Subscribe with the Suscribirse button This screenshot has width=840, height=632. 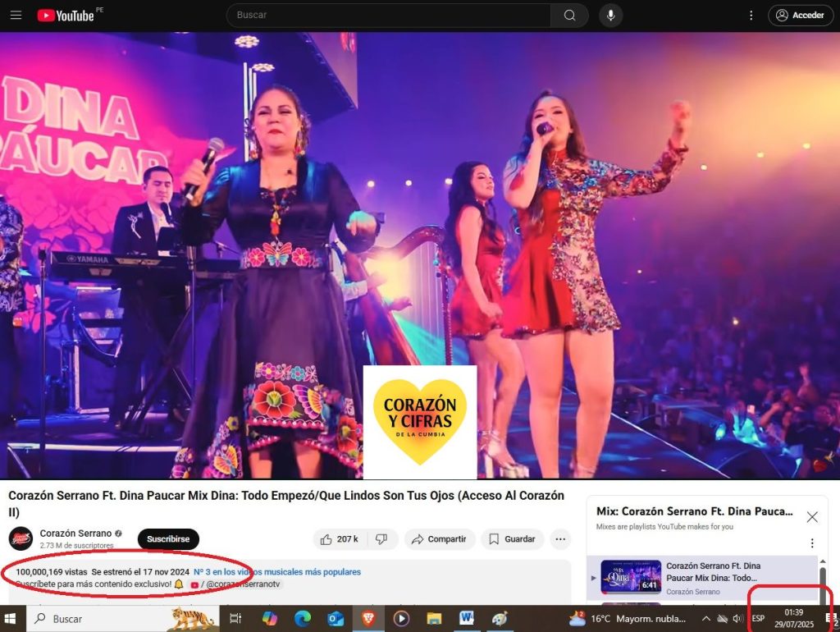[x=168, y=539]
